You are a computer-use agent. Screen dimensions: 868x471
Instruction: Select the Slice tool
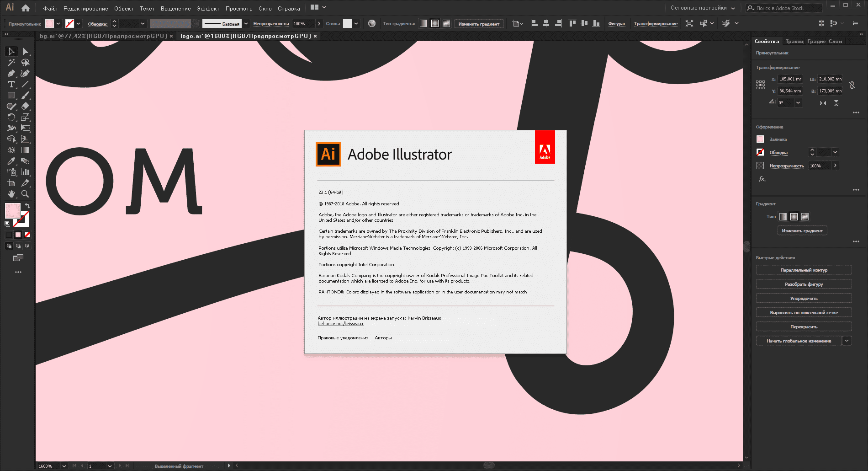tap(26, 183)
